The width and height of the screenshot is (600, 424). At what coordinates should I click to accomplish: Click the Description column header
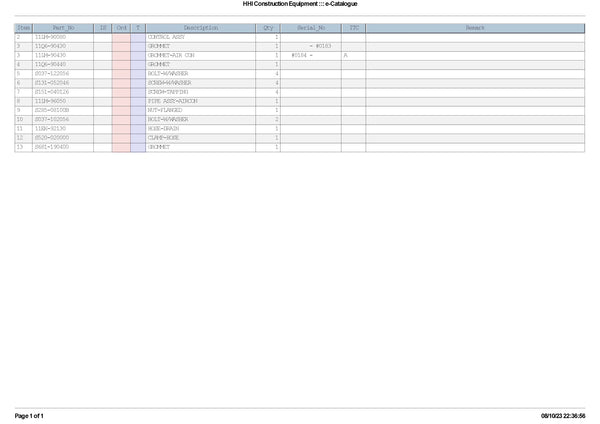click(x=200, y=27)
